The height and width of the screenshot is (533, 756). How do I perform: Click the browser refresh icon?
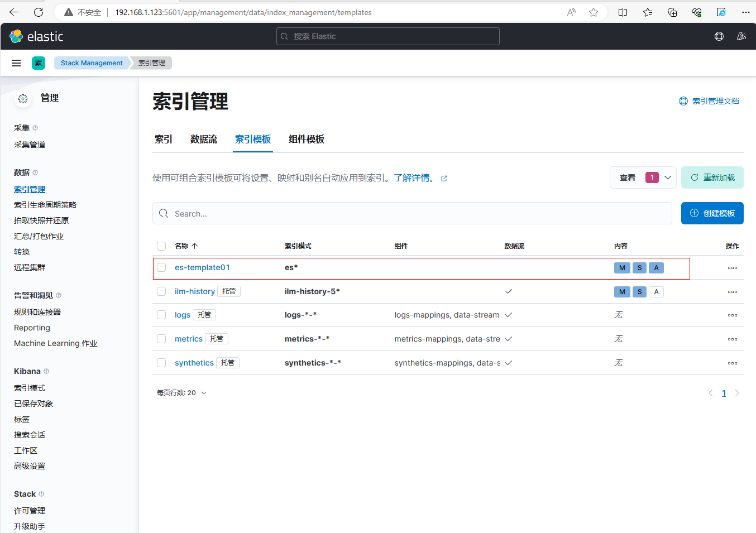pos(39,12)
